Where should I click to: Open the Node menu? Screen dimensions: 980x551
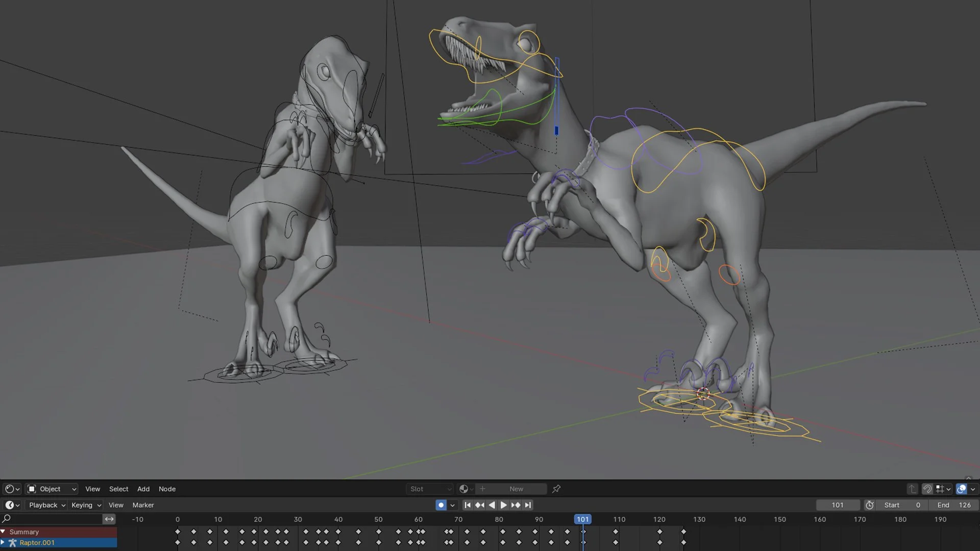[167, 489]
